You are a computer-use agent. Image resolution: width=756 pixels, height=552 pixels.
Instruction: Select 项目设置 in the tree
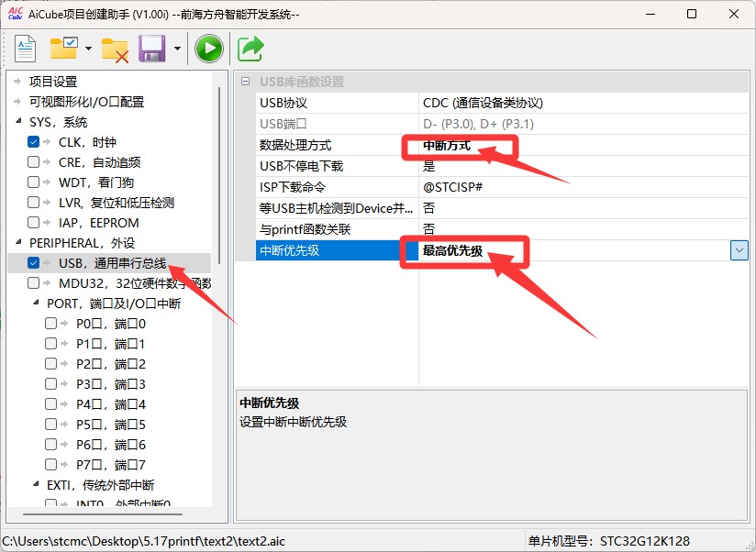53,82
